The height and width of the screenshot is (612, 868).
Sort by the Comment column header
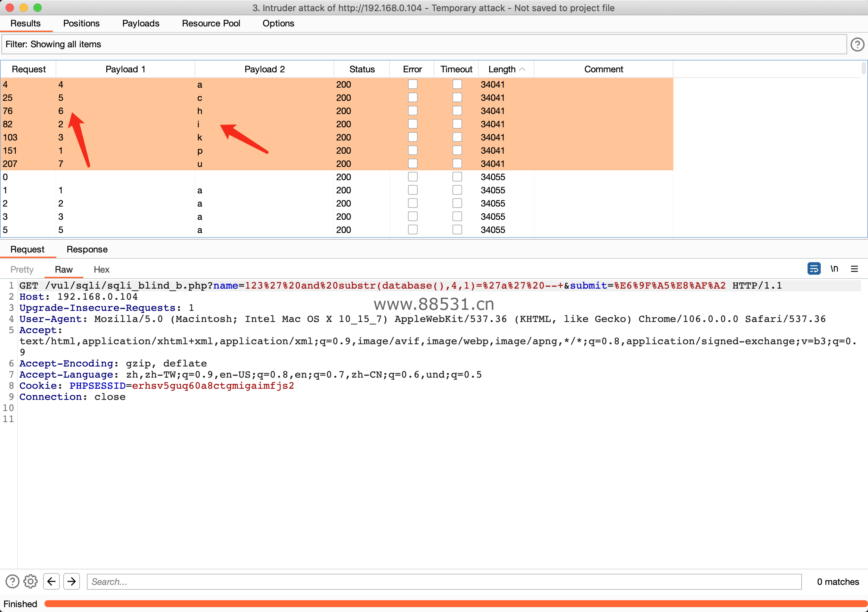tap(603, 69)
